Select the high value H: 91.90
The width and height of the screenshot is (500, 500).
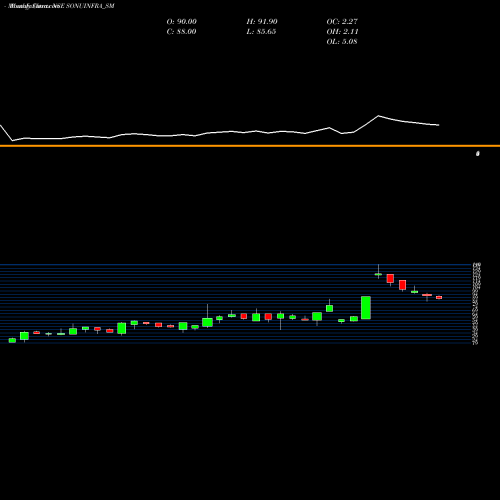[x=262, y=22]
